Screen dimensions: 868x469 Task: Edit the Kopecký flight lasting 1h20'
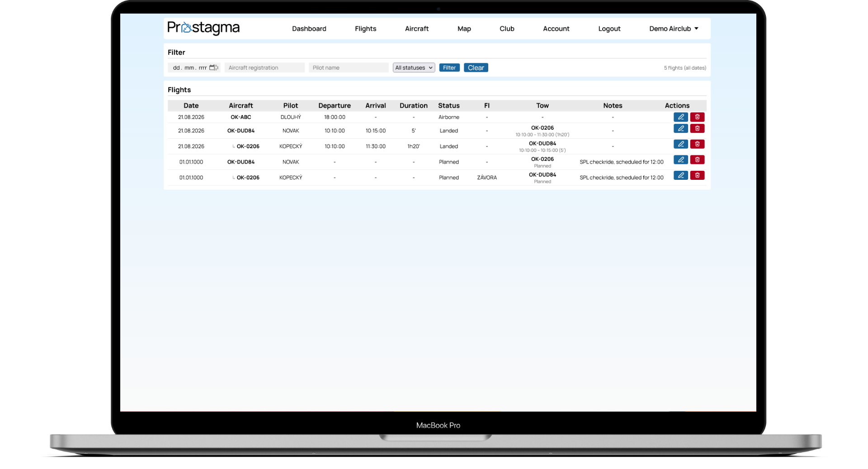click(680, 144)
